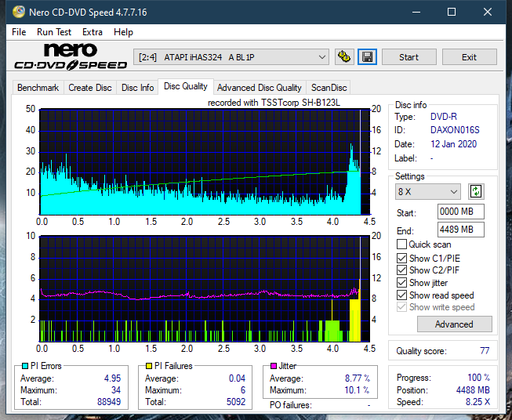
Task: Click the Nero disc icon in title bar
Action: coord(19,12)
